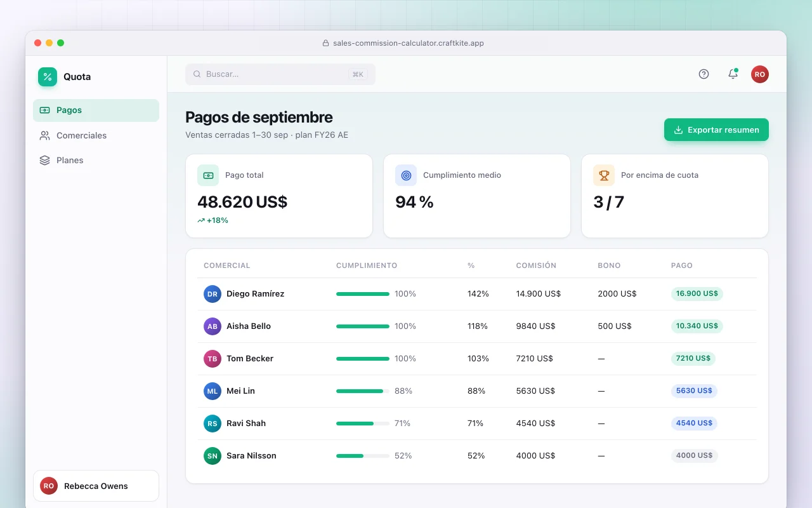The width and height of the screenshot is (812, 508).
Task: Click Sara Nilsson's 4000 US$ pago badge
Action: [694, 456]
